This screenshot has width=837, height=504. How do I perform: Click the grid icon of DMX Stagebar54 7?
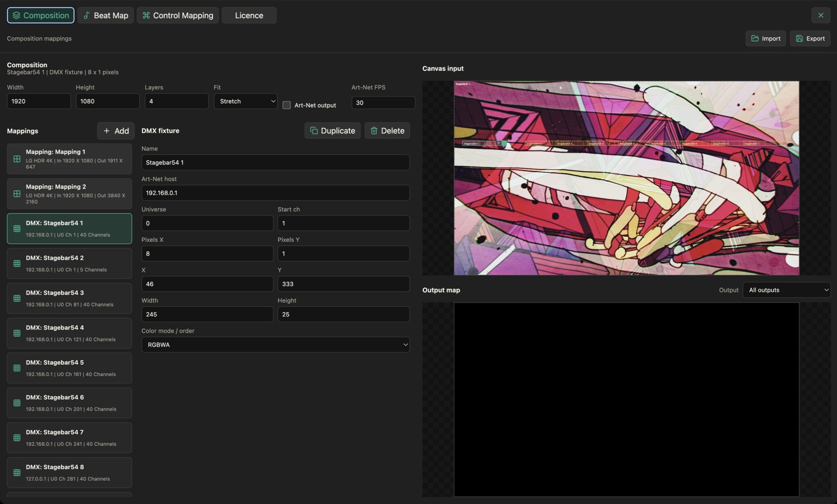click(x=17, y=438)
